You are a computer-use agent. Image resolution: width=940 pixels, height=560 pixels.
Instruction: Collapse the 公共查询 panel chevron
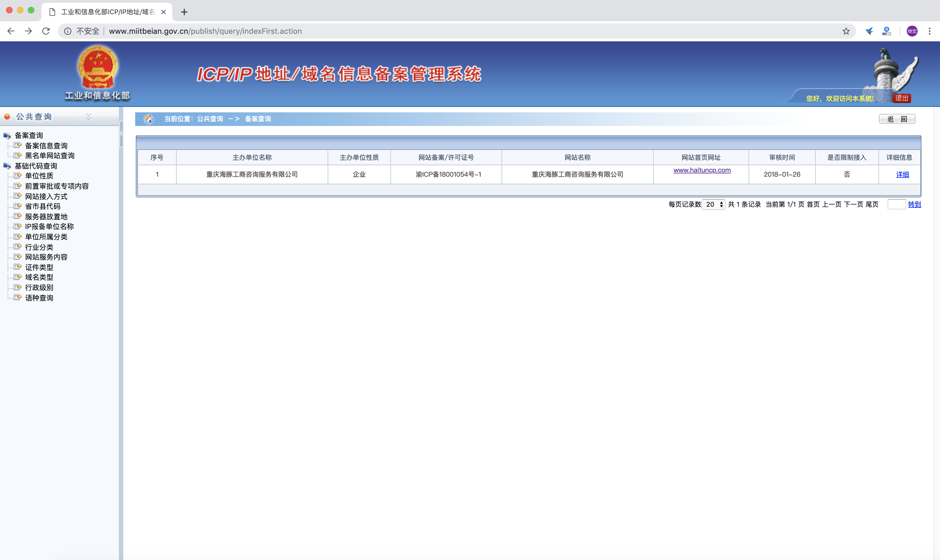(x=89, y=116)
